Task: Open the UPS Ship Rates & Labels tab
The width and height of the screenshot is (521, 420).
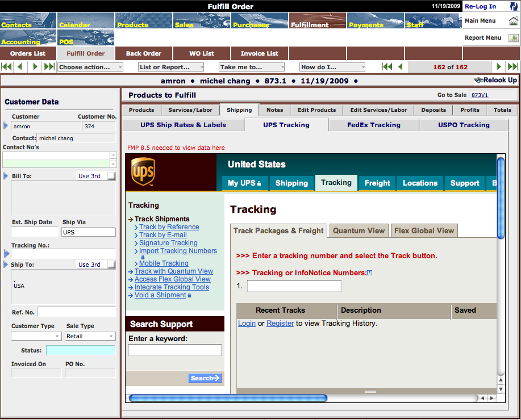Action: click(183, 125)
